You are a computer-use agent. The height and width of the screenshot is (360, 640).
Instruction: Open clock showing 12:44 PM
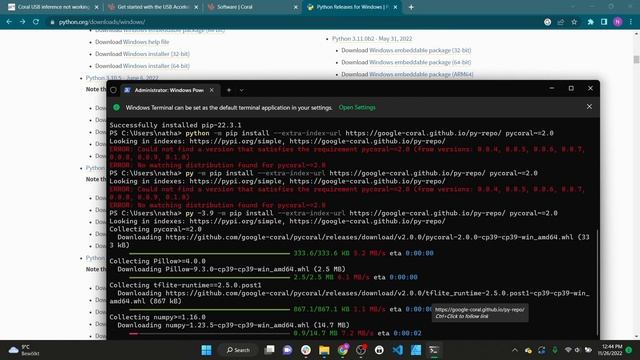point(611,350)
